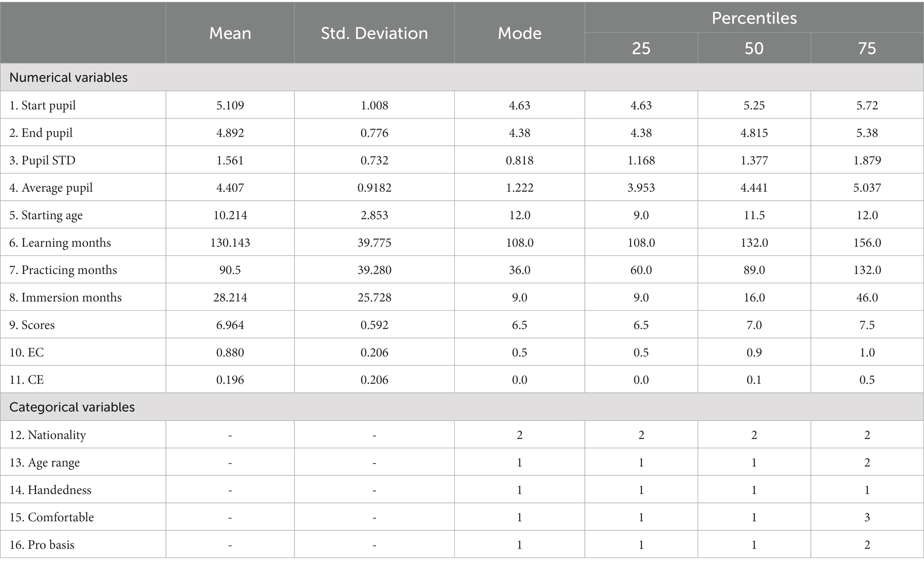
Task: Click Learning months 75th percentile 156.0
Action: [x=867, y=243]
